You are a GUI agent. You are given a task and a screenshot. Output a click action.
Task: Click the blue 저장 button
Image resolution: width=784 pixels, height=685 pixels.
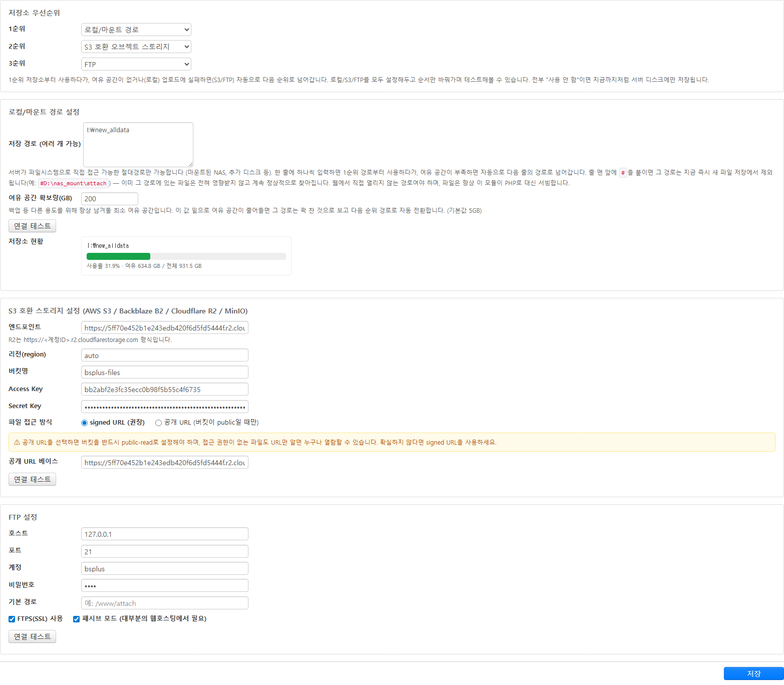coord(753,673)
